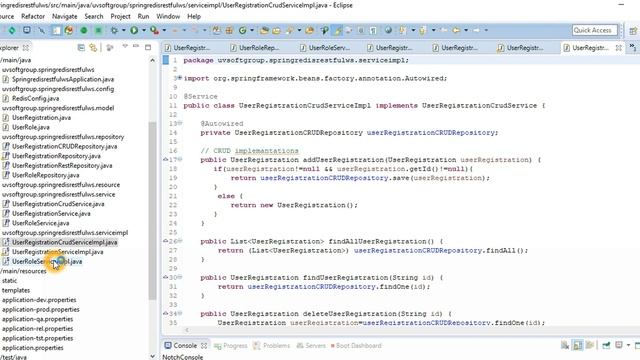
Task: Maximize the Package Explorer view
Action: tap(148, 47)
